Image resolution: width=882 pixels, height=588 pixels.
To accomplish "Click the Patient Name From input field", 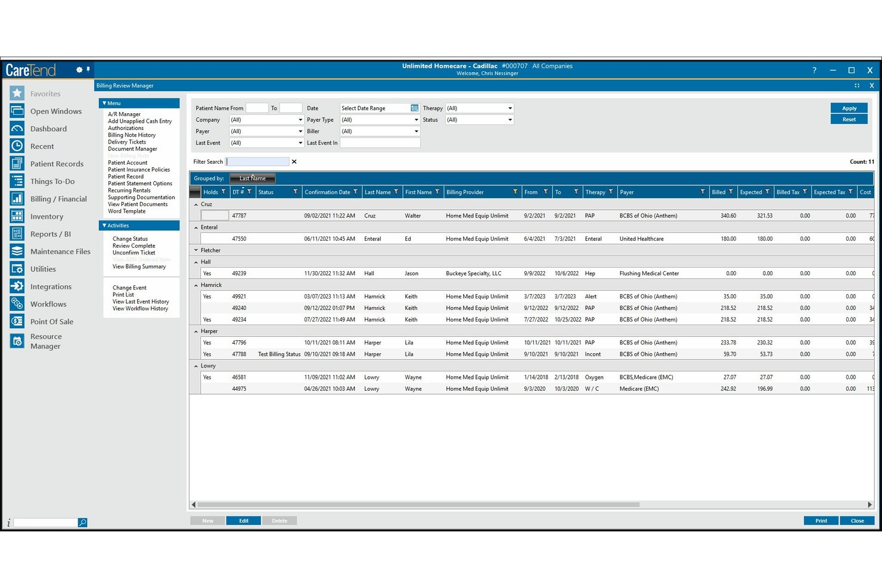I will click(257, 108).
